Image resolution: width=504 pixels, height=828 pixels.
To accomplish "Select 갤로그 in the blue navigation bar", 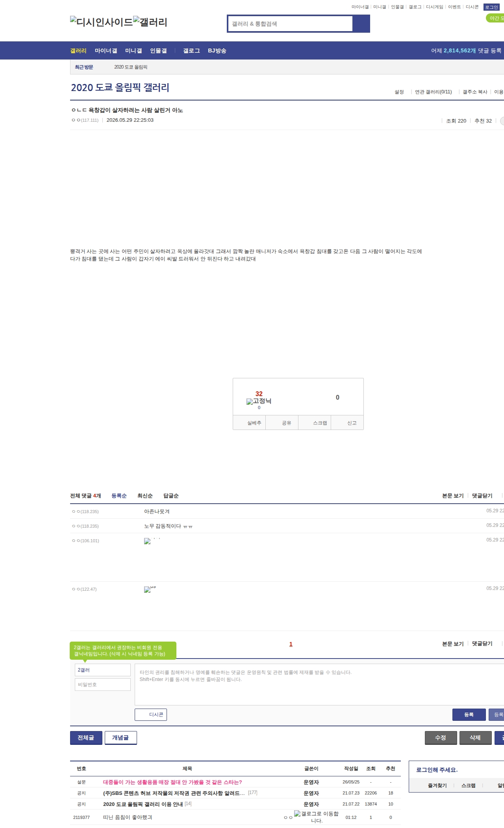I will pyautogui.click(x=191, y=51).
